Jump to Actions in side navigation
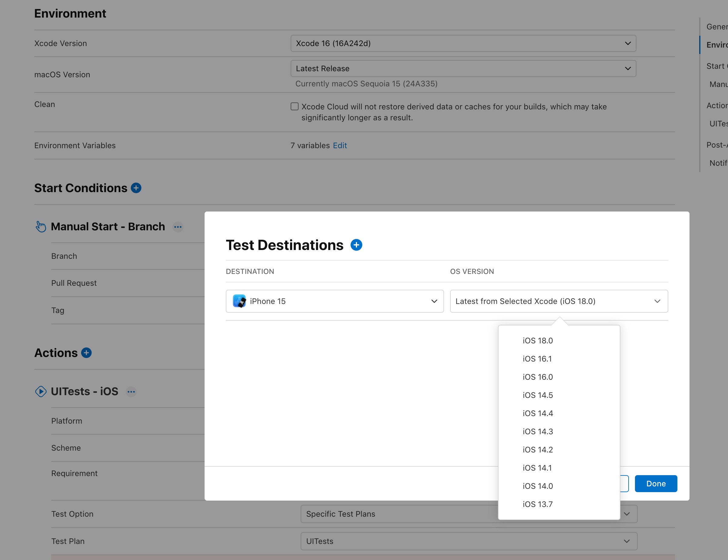 coord(717,105)
